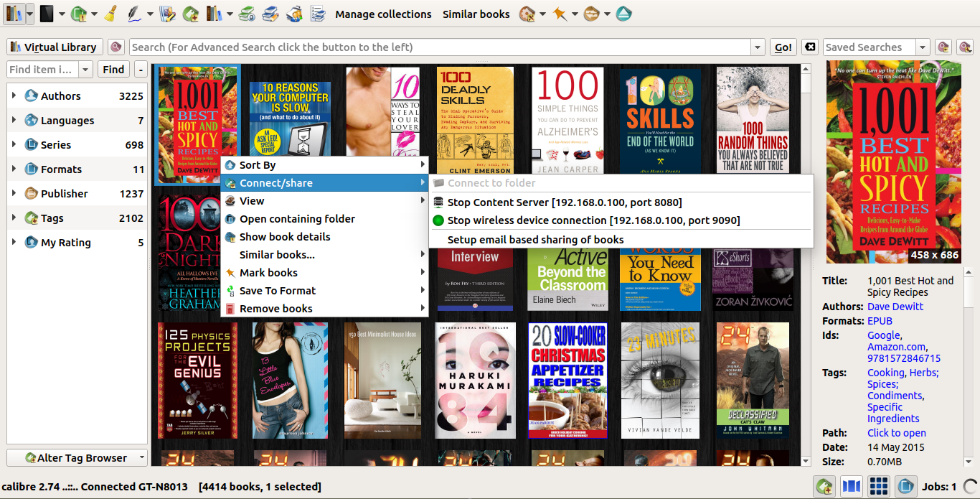Viewport: 980px width, 499px height.
Task: Choose Show book details in context menu
Action: [285, 237]
